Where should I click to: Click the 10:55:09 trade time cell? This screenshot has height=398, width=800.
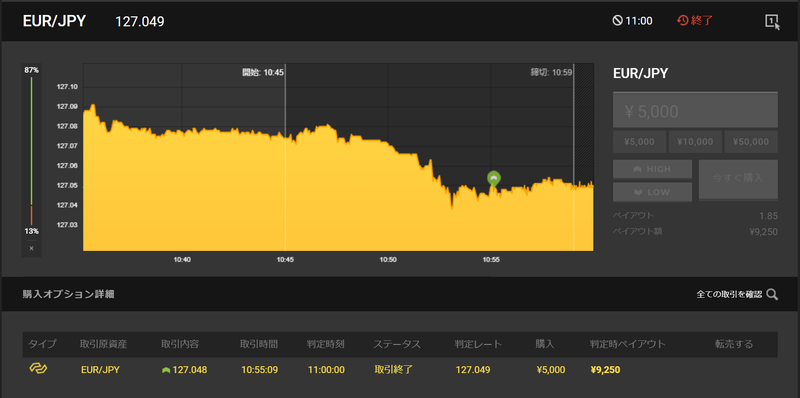tap(260, 370)
